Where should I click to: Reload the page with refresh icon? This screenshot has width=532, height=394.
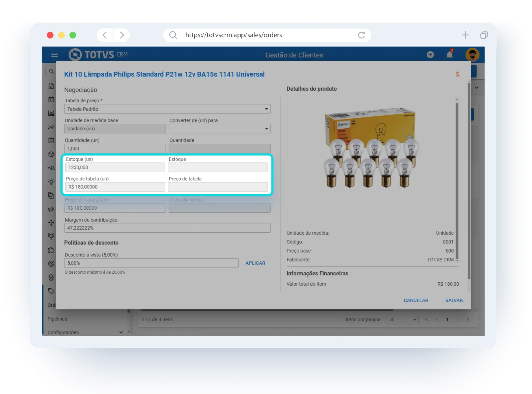coord(361,35)
